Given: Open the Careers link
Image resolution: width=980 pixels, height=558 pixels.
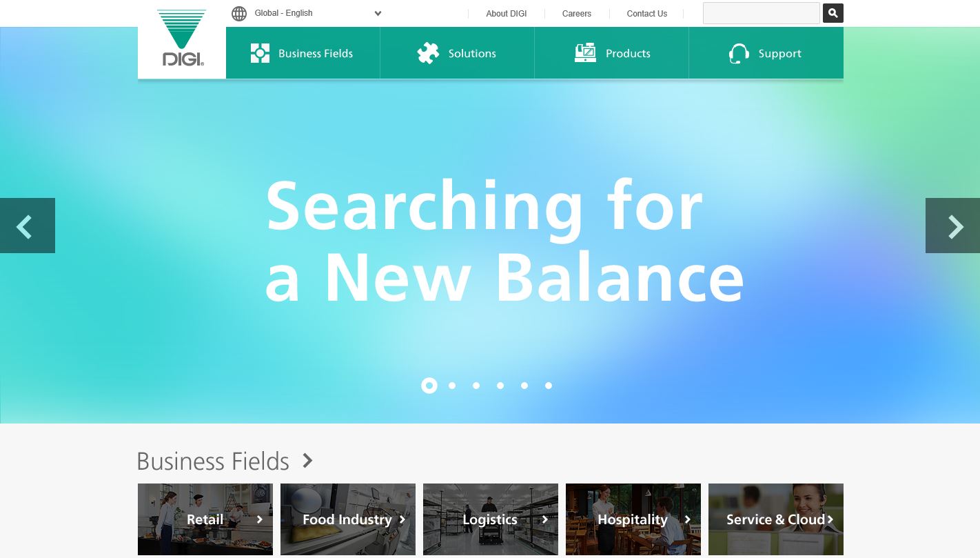Looking at the screenshot, I should pyautogui.click(x=577, y=14).
